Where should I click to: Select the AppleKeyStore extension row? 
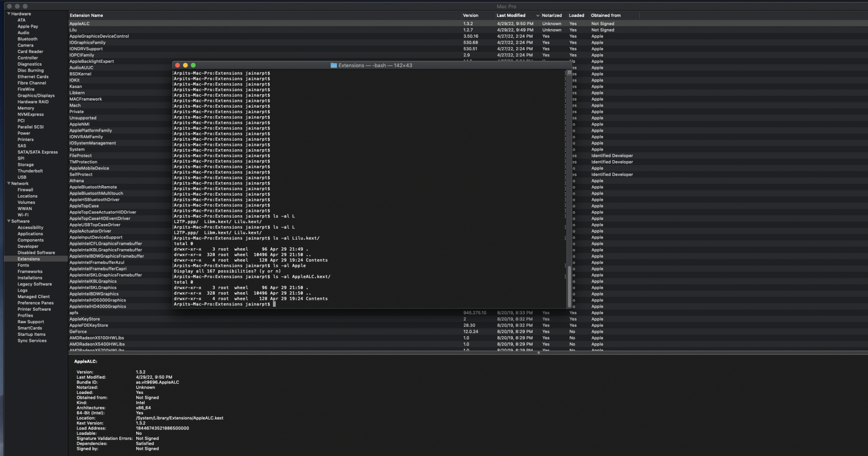468,319
